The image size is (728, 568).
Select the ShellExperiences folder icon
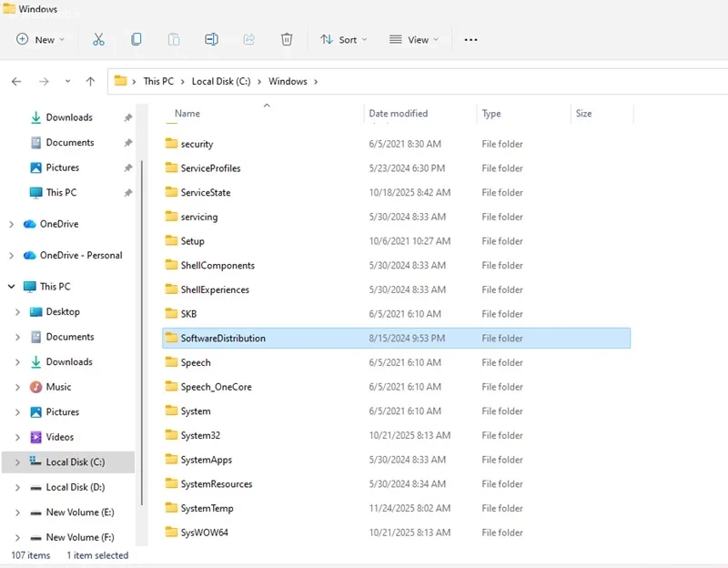tap(171, 289)
